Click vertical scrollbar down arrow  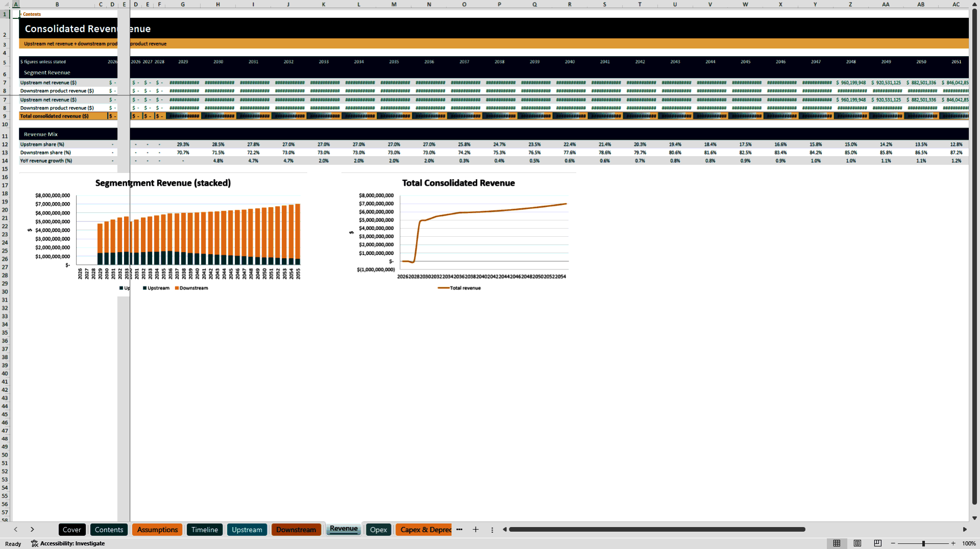pos(974,518)
